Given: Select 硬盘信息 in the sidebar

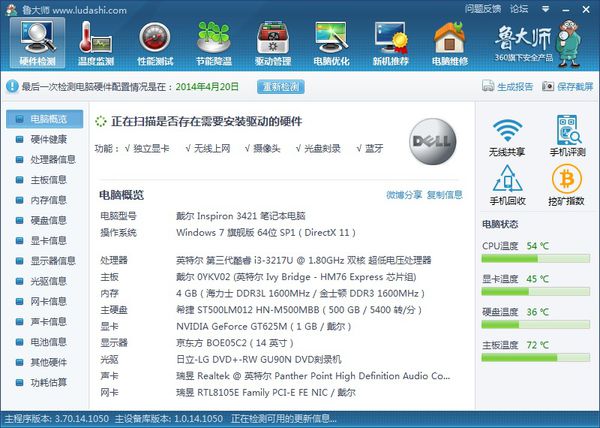Looking at the screenshot, I should pos(48,220).
